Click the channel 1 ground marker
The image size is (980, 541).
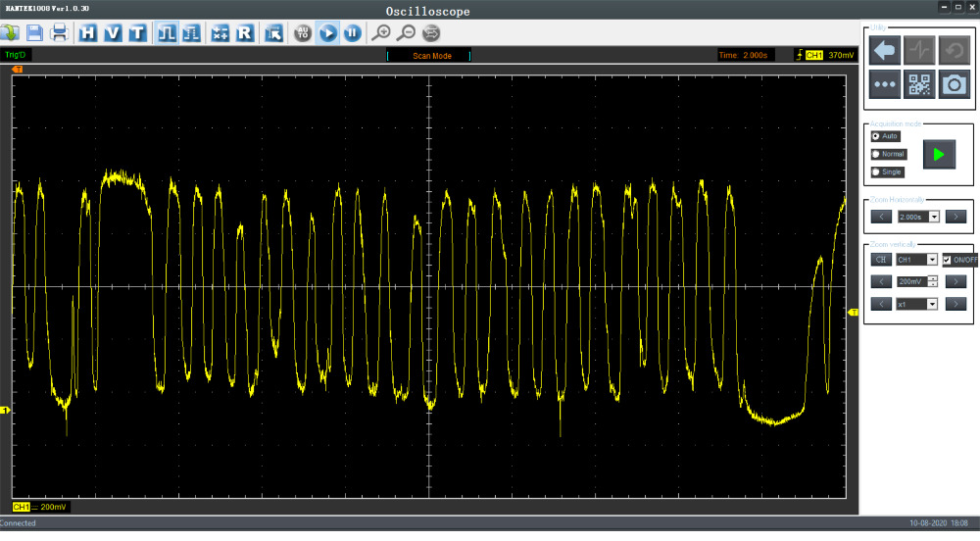(x=6, y=411)
